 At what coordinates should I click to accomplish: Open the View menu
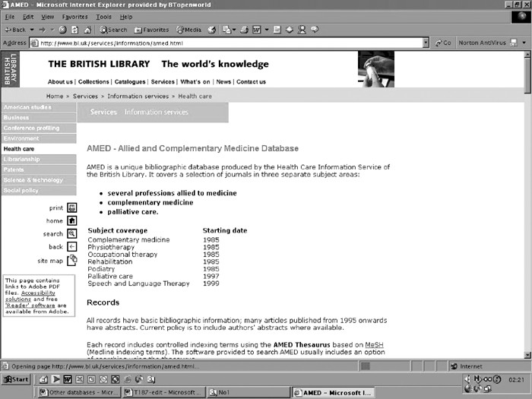coord(47,17)
